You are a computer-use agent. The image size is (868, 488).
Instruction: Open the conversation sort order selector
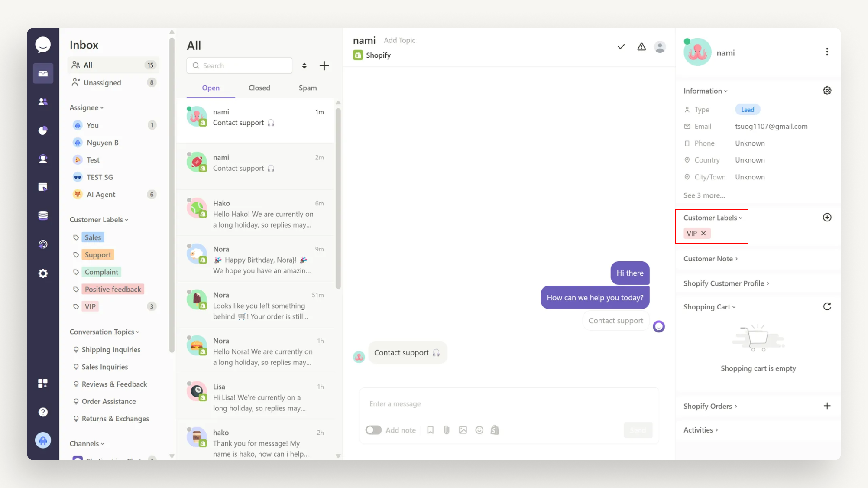pyautogui.click(x=304, y=66)
